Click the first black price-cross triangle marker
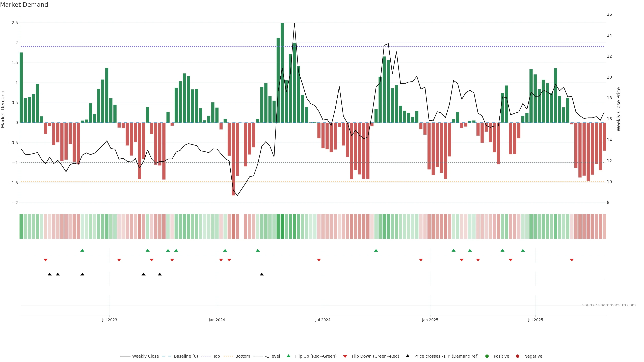This screenshot has width=644, height=362. [50, 274]
